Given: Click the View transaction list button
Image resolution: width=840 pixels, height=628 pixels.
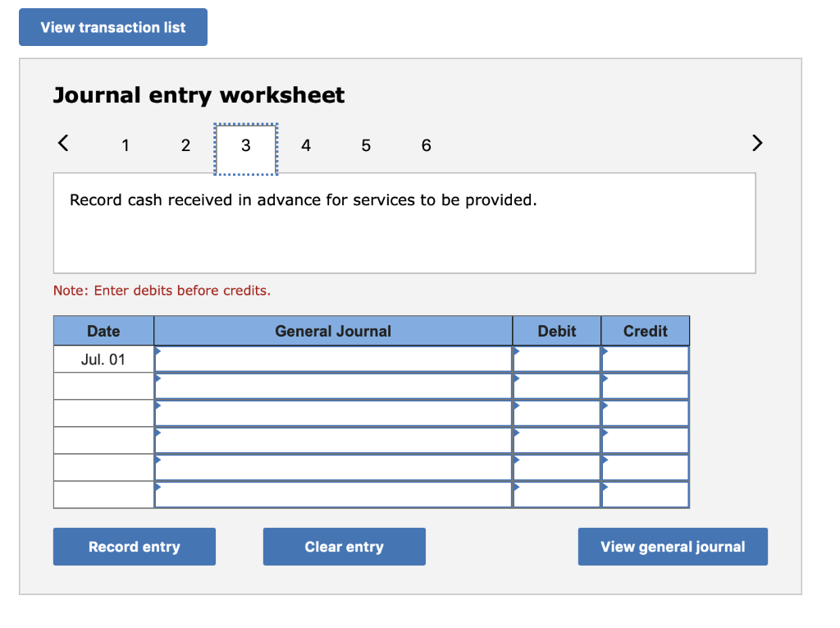Looking at the screenshot, I should 112,27.
